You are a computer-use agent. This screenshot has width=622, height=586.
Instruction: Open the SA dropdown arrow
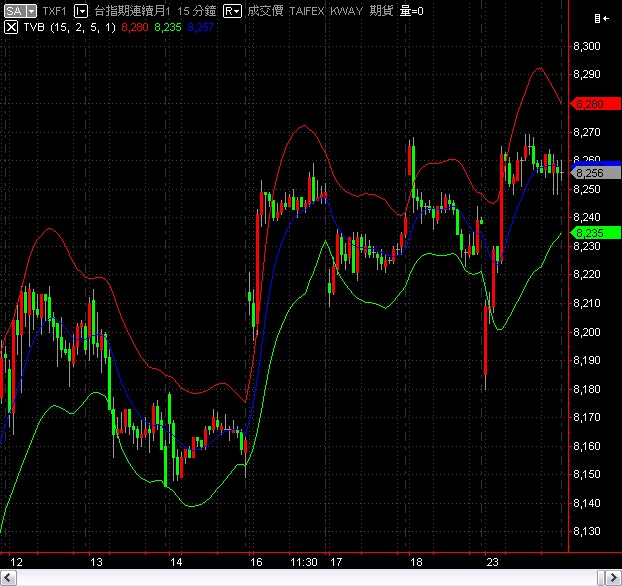coord(31,11)
